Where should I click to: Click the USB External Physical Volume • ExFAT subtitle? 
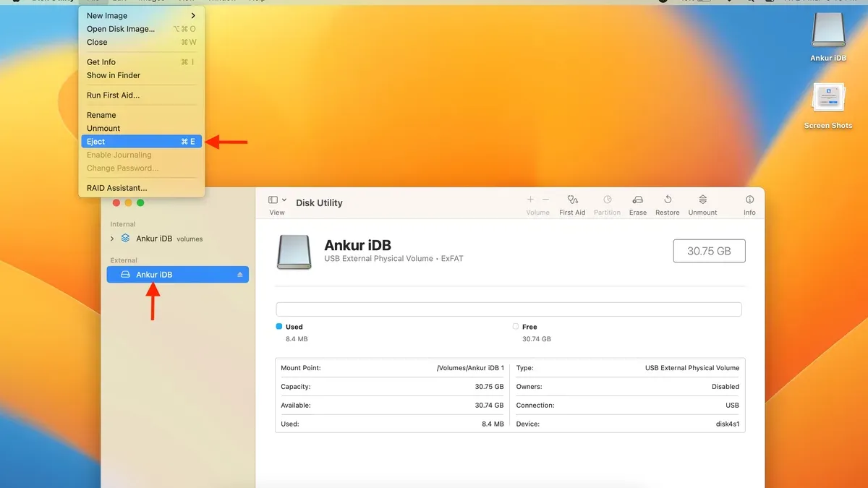pyautogui.click(x=393, y=259)
